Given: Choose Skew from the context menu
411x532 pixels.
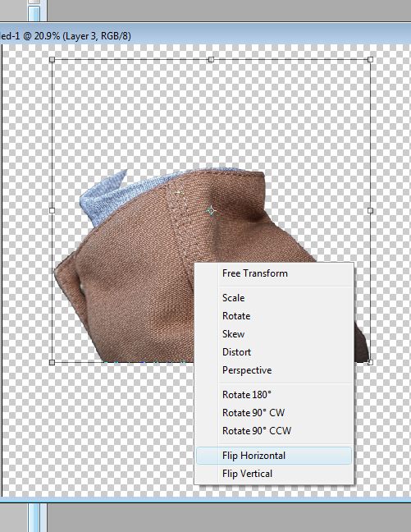Looking at the screenshot, I should [274, 334].
